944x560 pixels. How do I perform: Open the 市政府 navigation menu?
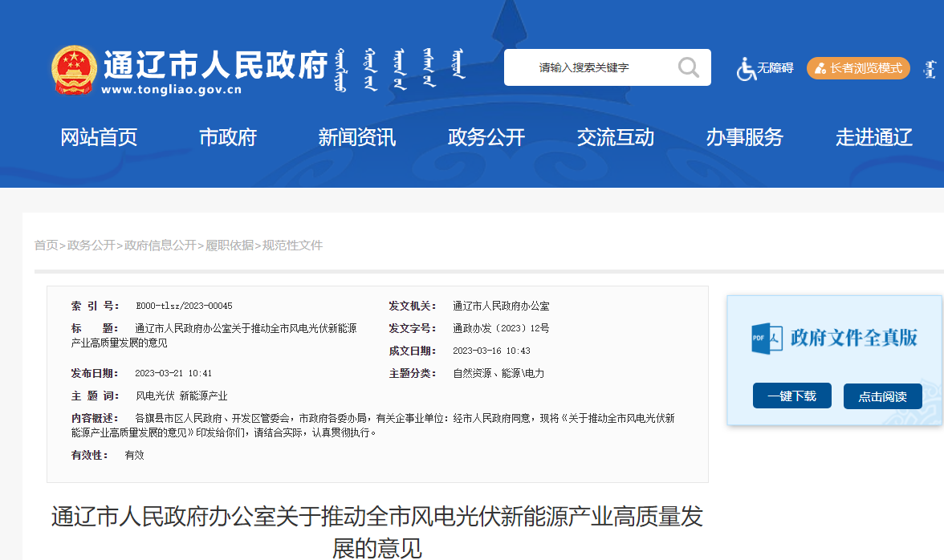pyautogui.click(x=228, y=138)
